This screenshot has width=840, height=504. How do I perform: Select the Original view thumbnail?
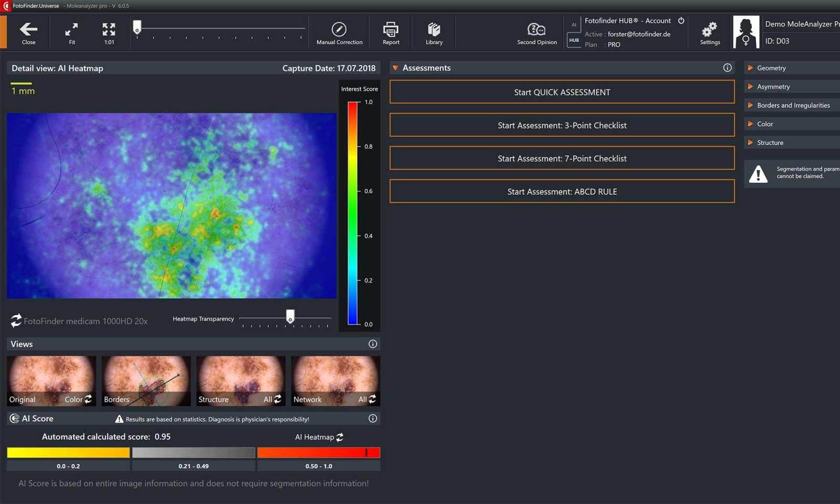pyautogui.click(x=51, y=381)
